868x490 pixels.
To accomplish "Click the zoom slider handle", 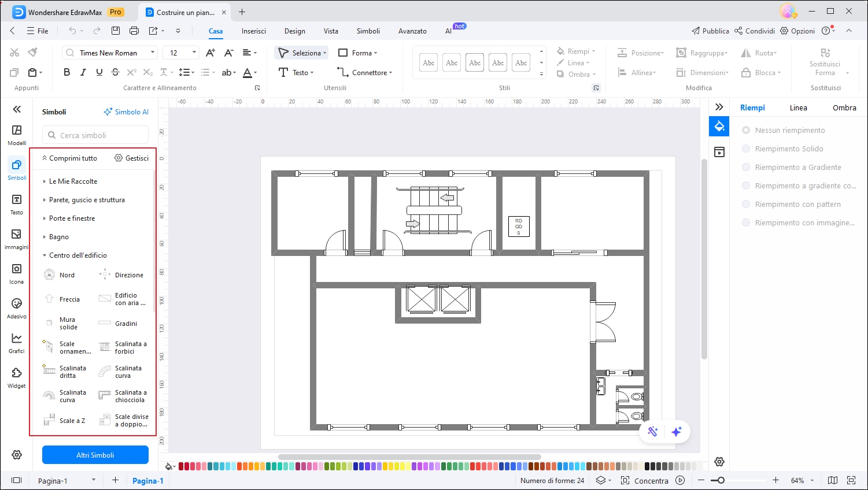I will pyautogui.click(x=721, y=480).
